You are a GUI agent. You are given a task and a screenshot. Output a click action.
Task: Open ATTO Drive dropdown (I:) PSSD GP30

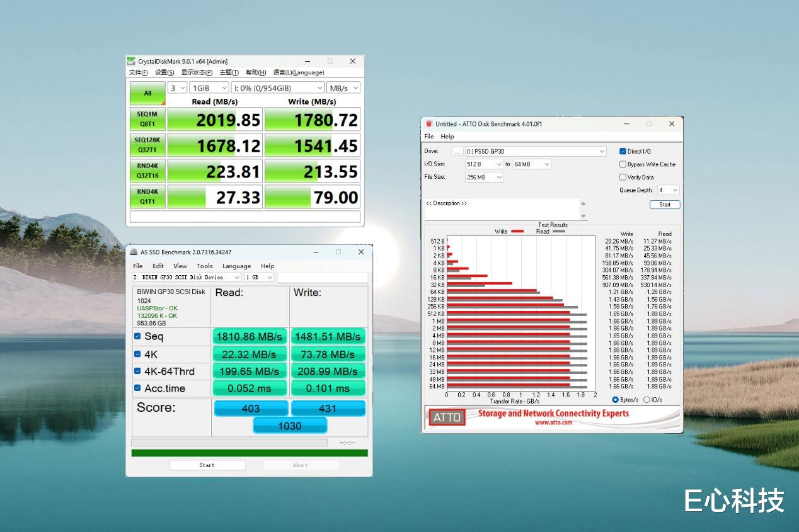click(x=536, y=151)
